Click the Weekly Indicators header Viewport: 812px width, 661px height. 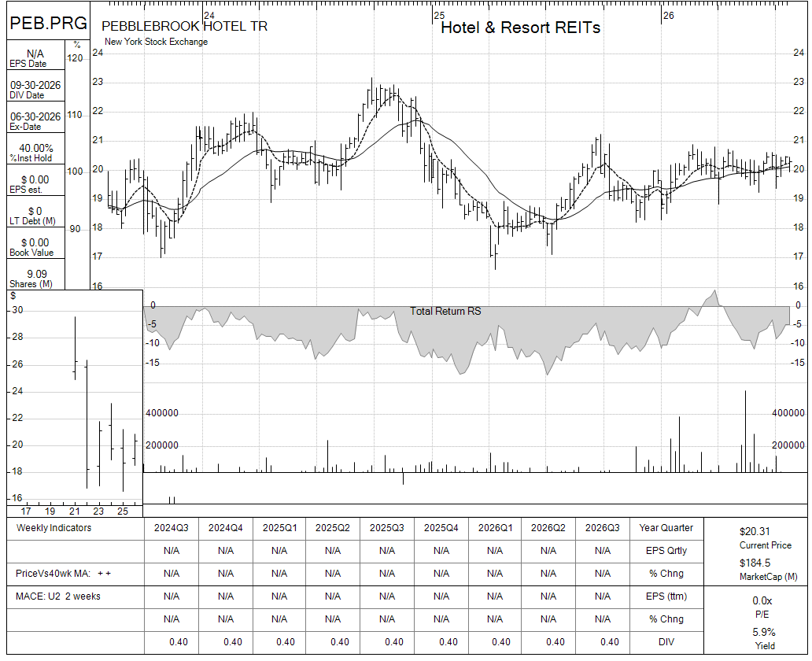(54, 528)
